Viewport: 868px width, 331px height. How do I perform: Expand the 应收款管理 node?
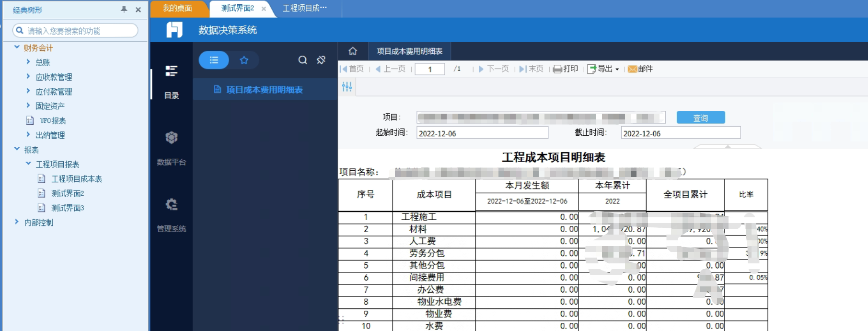[x=28, y=76]
